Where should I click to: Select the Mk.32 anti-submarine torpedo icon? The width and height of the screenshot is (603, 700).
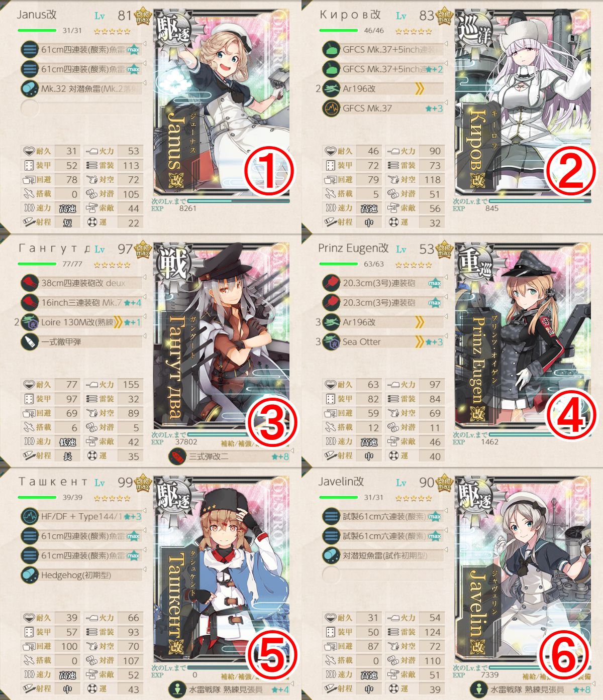tap(30, 89)
